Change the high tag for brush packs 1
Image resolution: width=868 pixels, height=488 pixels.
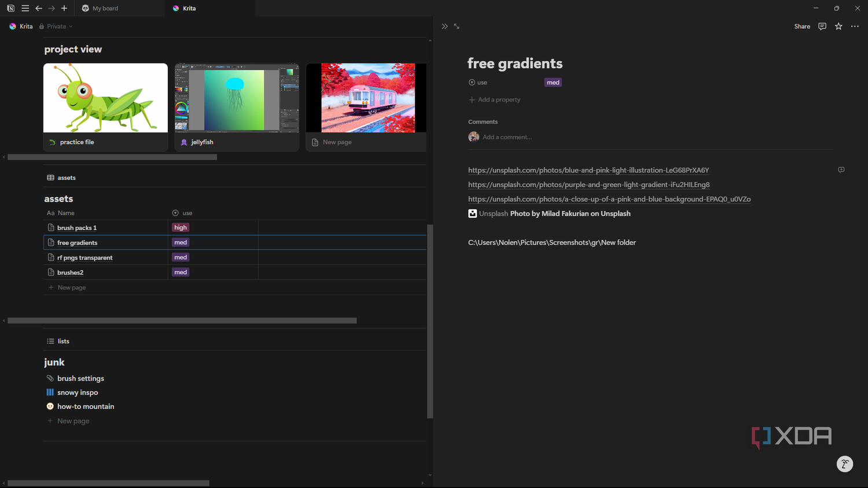[181, 228]
